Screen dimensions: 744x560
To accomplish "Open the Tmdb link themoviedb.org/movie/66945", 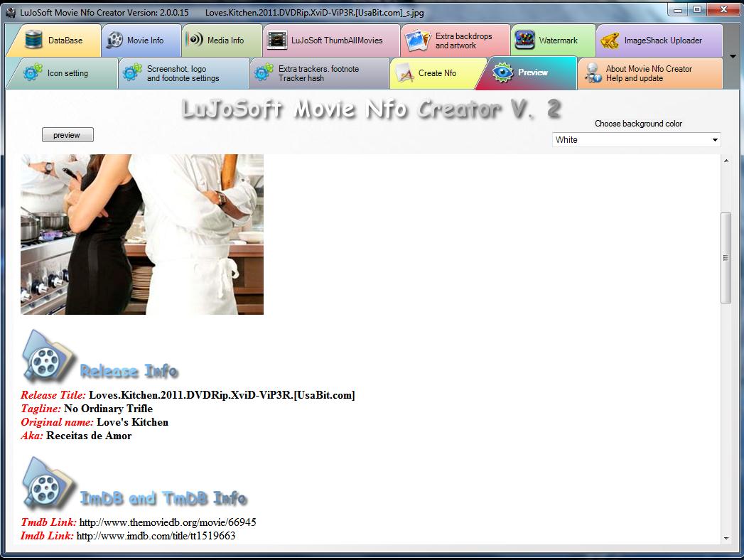I will tap(168, 522).
